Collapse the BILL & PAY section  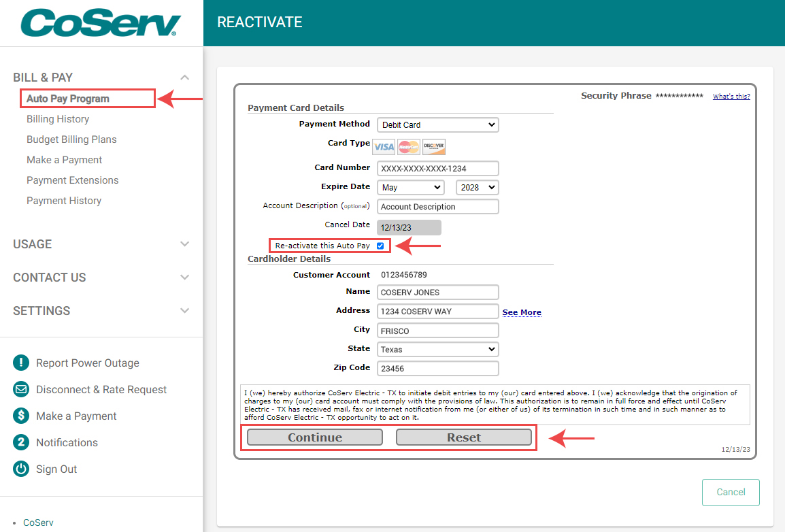click(184, 77)
